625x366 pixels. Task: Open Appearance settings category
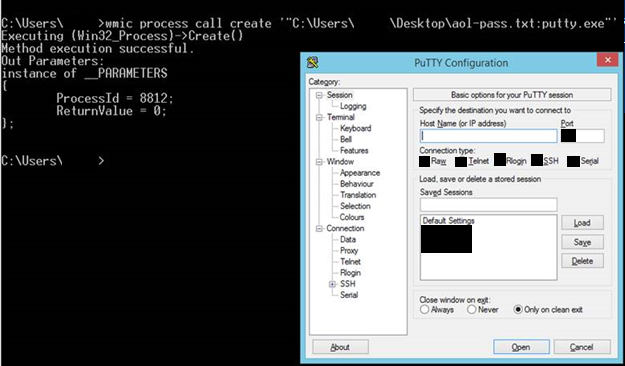pos(360,173)
